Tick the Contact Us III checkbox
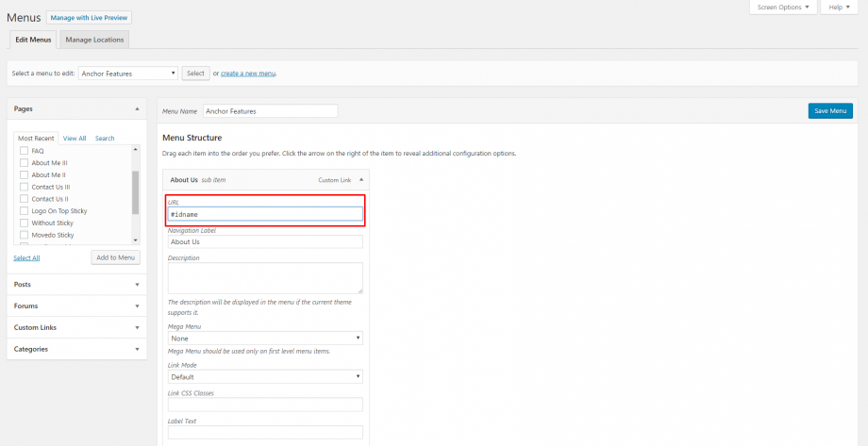868x446 pixels. [24, 187]
